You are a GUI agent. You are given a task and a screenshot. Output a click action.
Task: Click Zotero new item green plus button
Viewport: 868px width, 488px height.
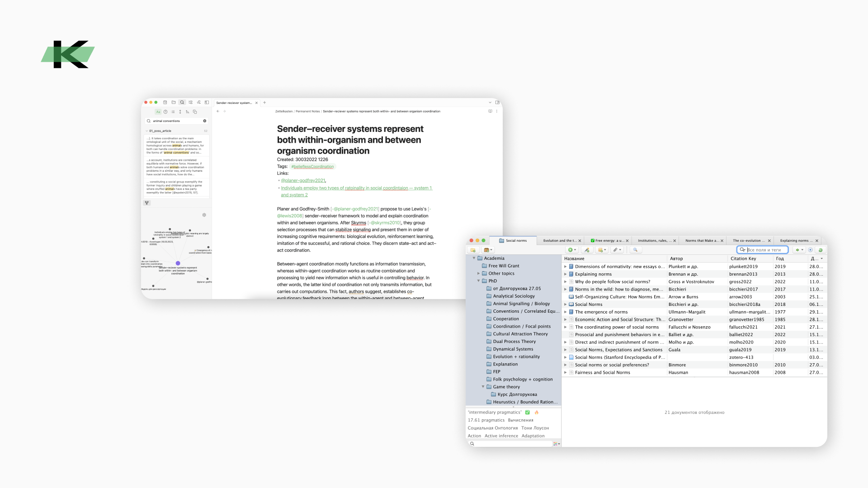(x=571, y=250)
